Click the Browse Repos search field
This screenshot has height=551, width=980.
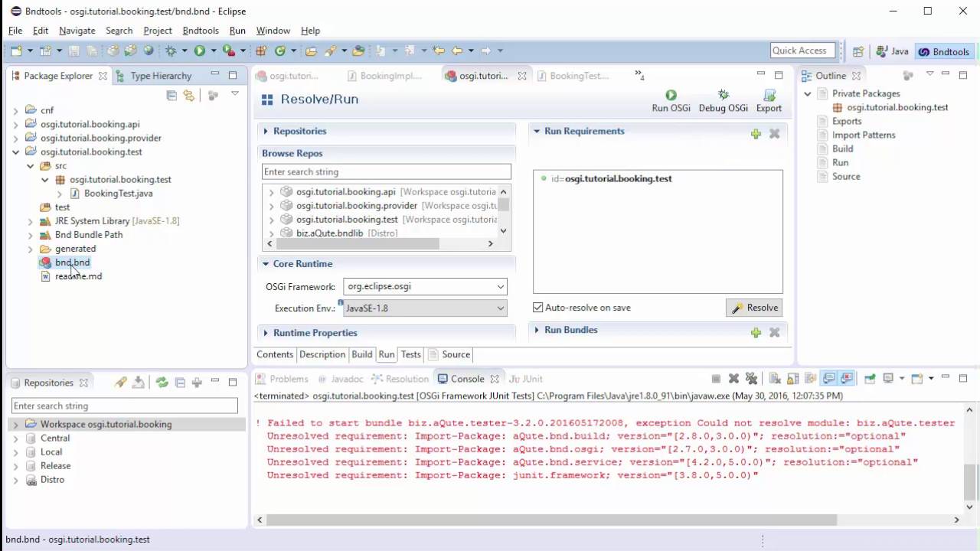(387, 172)
